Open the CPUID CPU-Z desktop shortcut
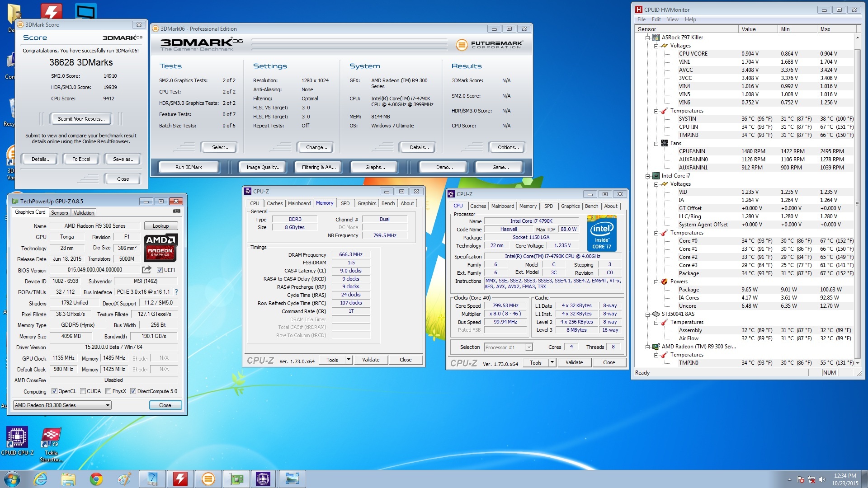Screen dimensions: 868x488 pyautogui.click(x=17, y=441)
